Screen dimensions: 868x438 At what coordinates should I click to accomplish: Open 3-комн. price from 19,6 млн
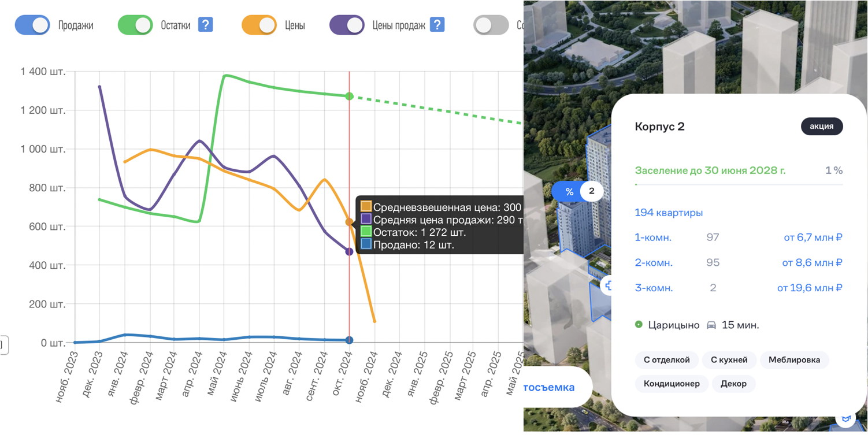click(809, 288)
